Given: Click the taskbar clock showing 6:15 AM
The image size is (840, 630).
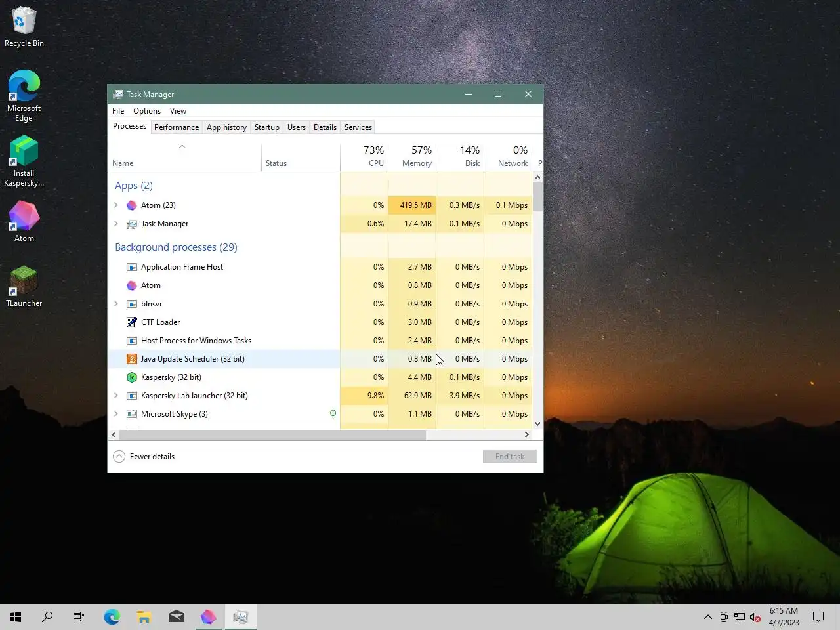Looking at the screenshot, I should (x=784, y=617).
